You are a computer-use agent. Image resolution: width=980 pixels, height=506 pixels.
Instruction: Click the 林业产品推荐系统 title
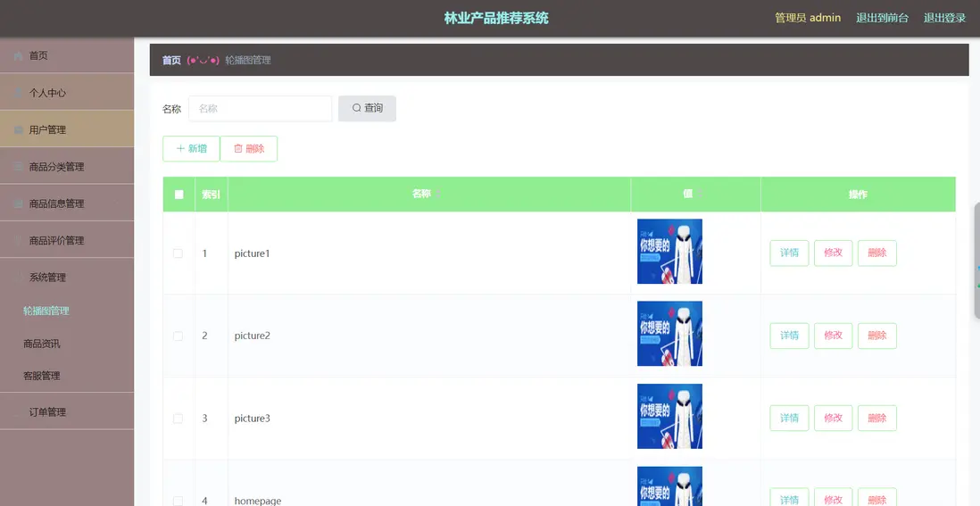tap(496, 18)
